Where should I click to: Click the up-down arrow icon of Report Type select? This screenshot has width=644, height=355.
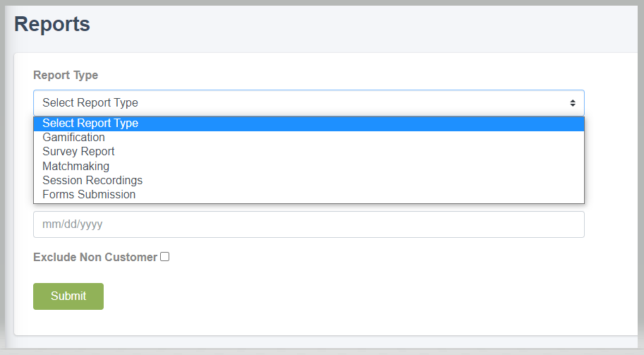tap(573, 103)
